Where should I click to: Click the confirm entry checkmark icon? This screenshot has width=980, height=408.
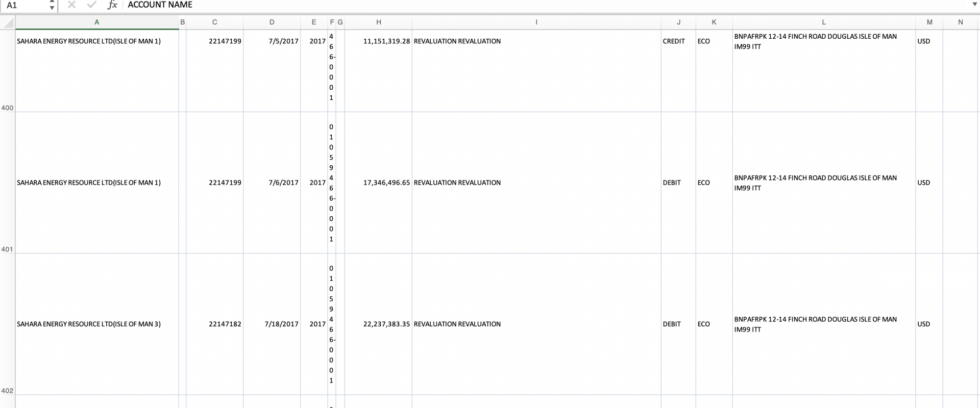pyautogui.click(x=92, y=5)
